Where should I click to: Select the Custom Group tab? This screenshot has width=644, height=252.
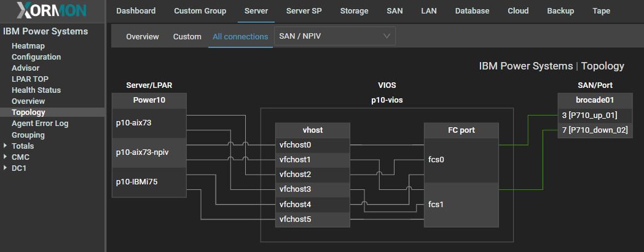pos(200,10)
